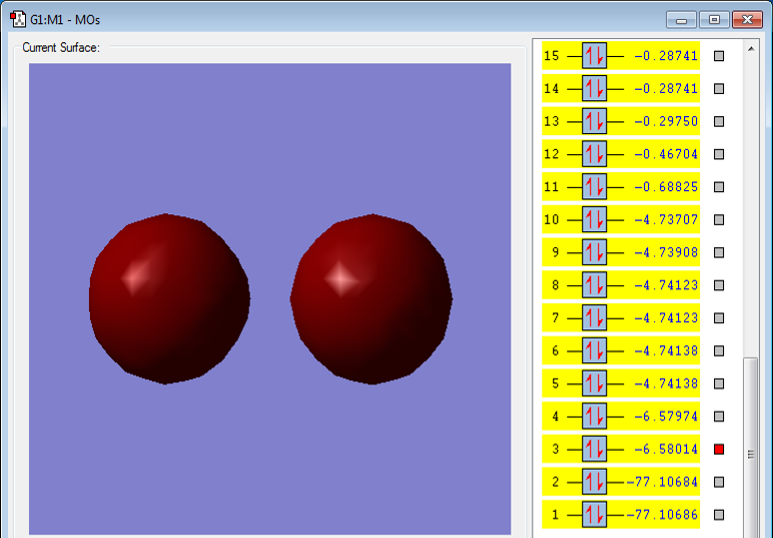The image size is (773, 538).
Task: Click the electron pair box of orbital 12
Action: tap(594, 154)
